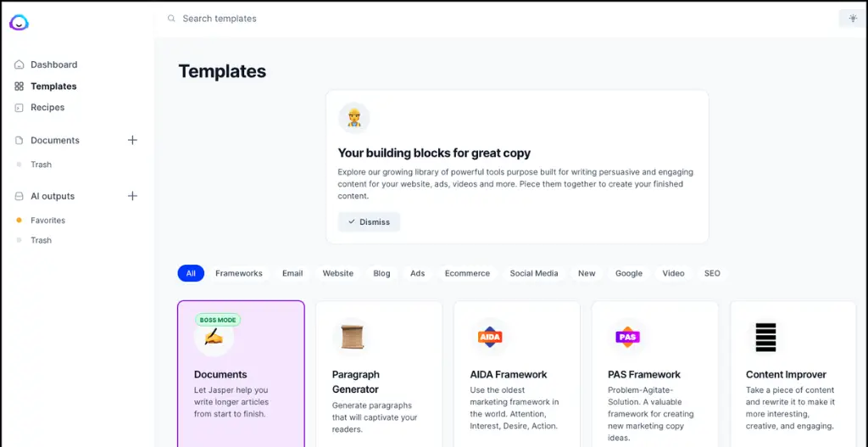Dismiss the building blocks banner
Viewport: 868px width, 447px height.
click(369, 222)
